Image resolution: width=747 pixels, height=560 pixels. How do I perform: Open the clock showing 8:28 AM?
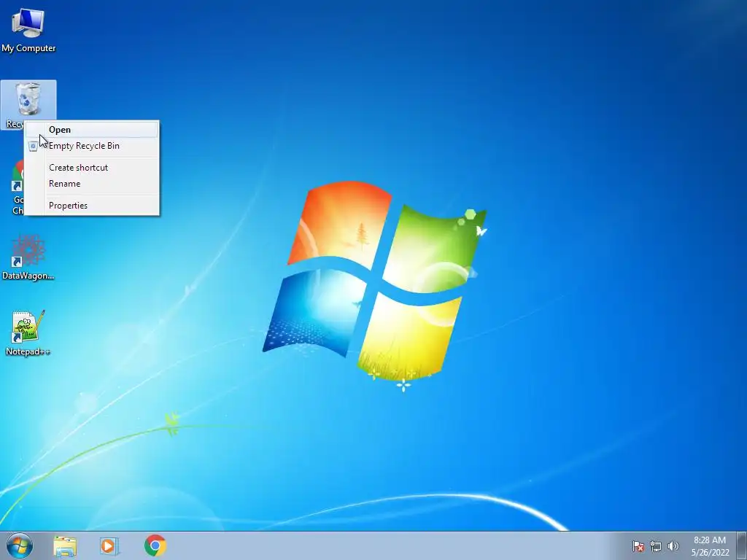pyautogui.click(x=710, y=546)
